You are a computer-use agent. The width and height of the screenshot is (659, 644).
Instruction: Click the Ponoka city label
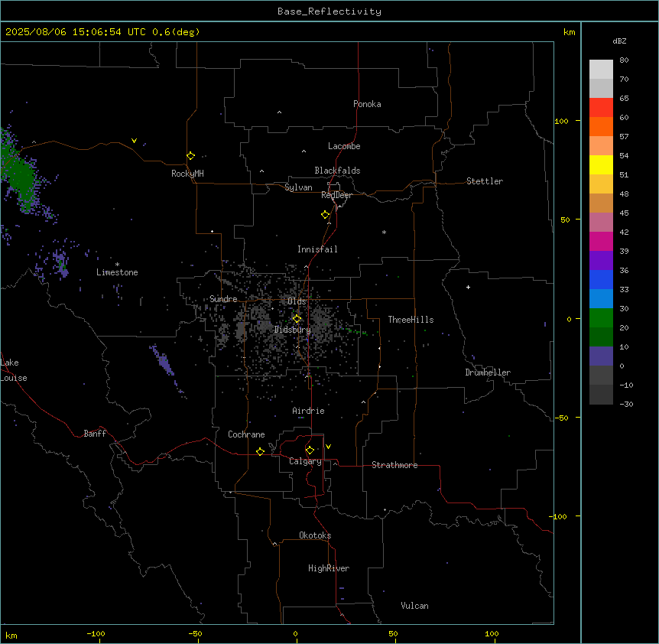[367, 104]
